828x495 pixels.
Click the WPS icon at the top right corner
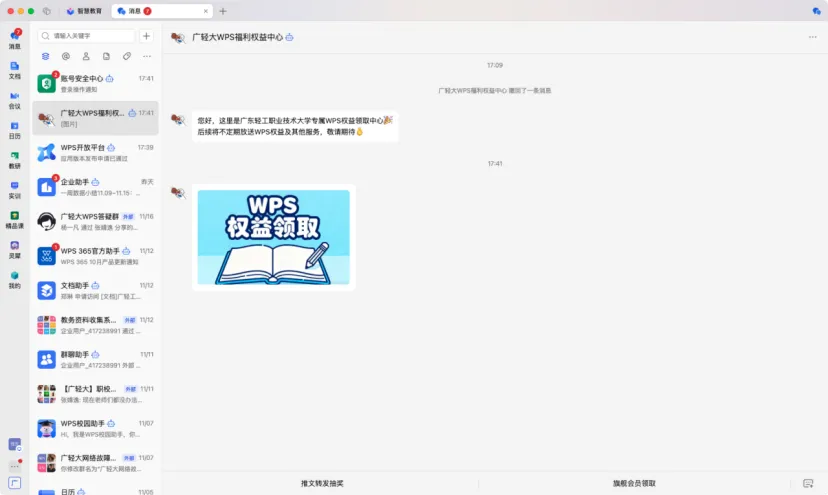pos(816,11)
